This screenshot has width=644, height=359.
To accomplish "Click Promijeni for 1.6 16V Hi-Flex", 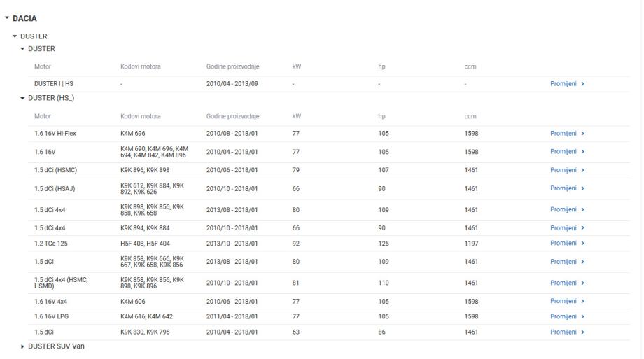I will tap(563, 134).
